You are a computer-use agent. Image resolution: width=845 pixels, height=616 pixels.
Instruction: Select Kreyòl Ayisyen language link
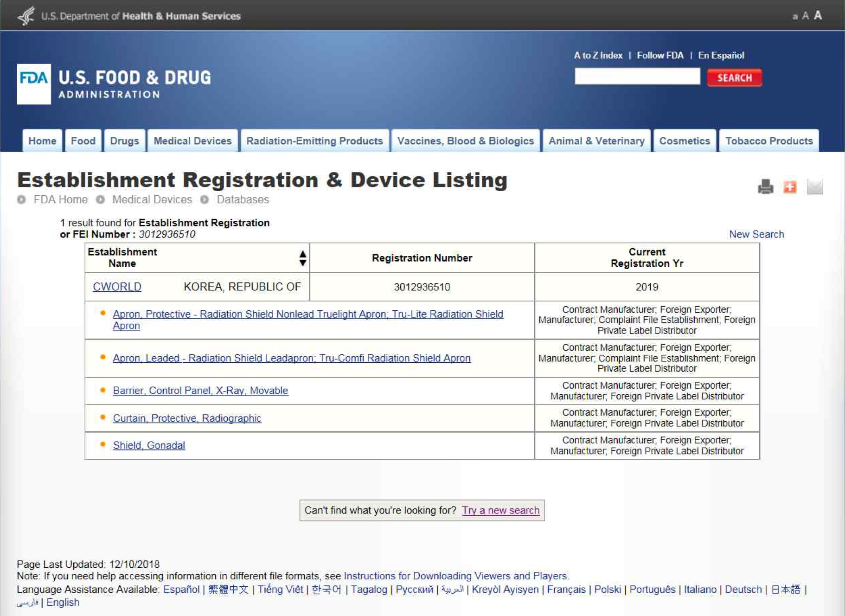[x=505, y=589]
